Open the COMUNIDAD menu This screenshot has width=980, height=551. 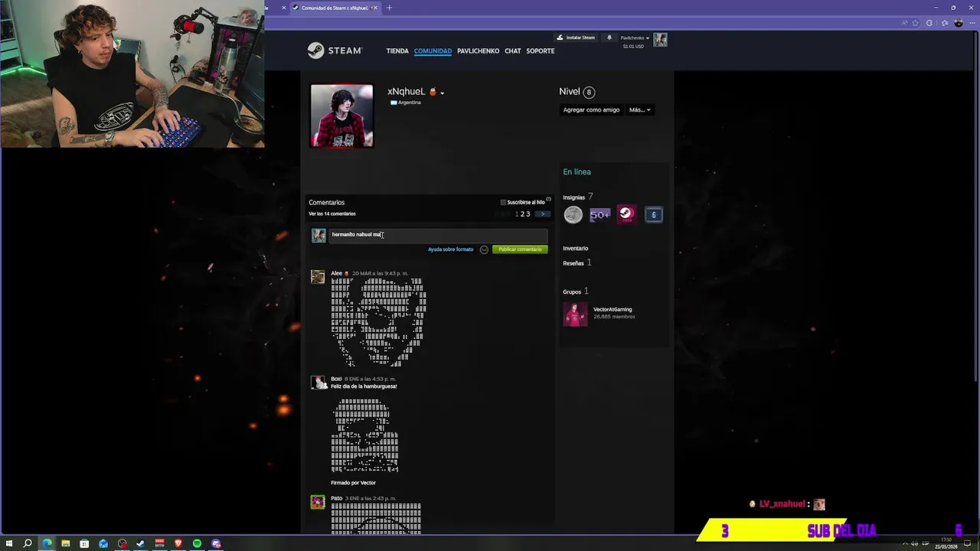click(433, 51)
